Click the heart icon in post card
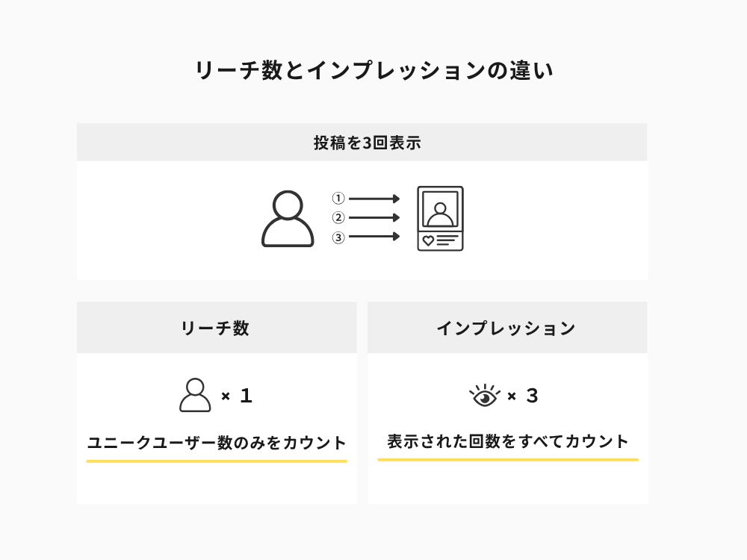Viewport: 747px width, 560px height. click(x=428, y=241)
